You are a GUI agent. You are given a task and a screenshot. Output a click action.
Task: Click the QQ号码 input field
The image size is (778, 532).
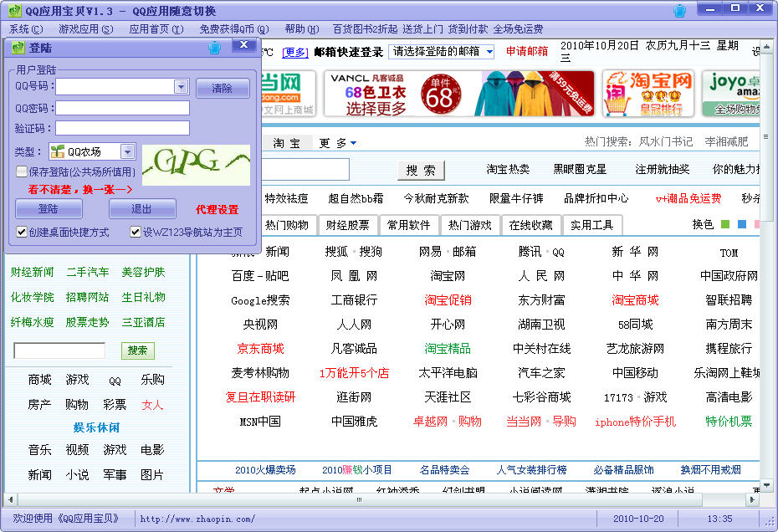(115, 87)
